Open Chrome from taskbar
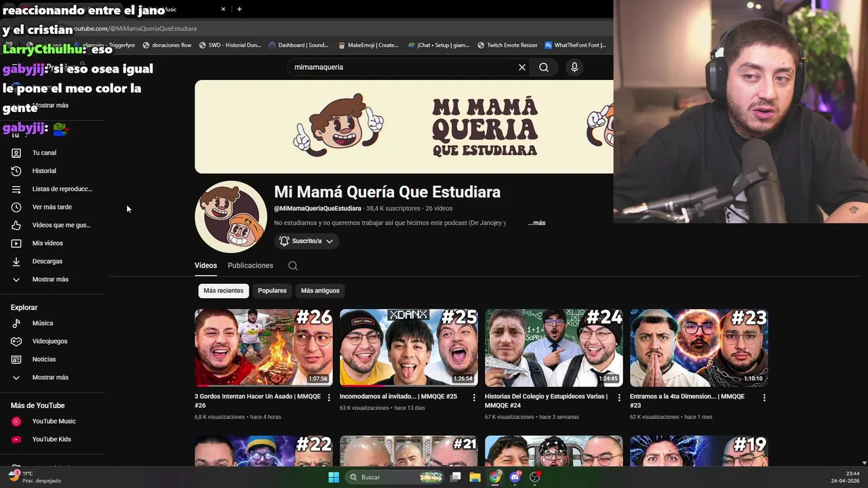The width and height of the screenshot is (868, 488). click(495, 477)
